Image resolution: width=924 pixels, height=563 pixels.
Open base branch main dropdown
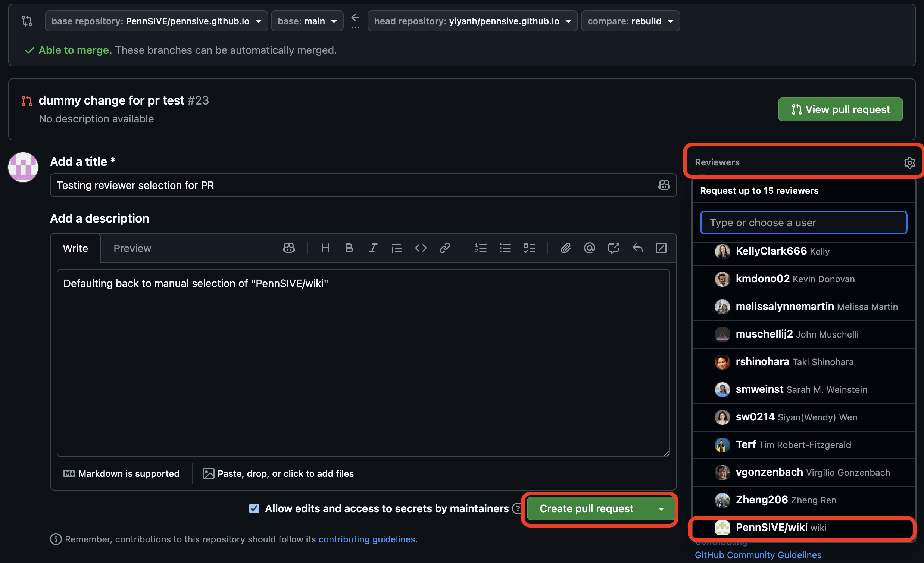point(307,21)
